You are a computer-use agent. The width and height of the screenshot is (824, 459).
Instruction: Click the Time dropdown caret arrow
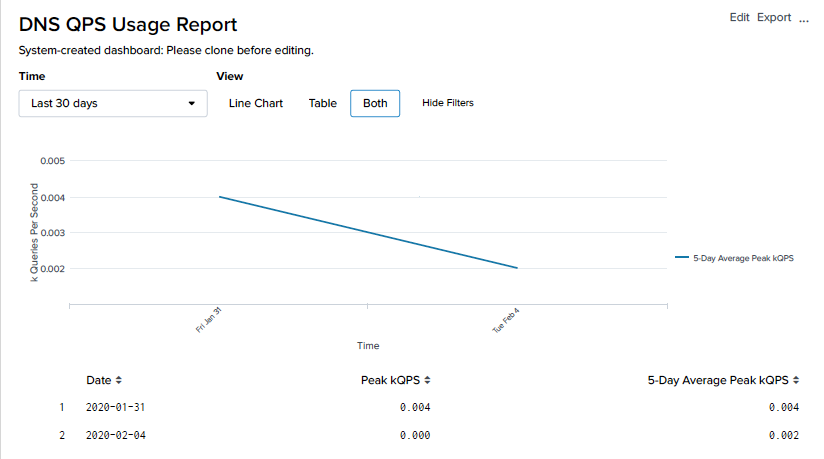tap(192, 103)
